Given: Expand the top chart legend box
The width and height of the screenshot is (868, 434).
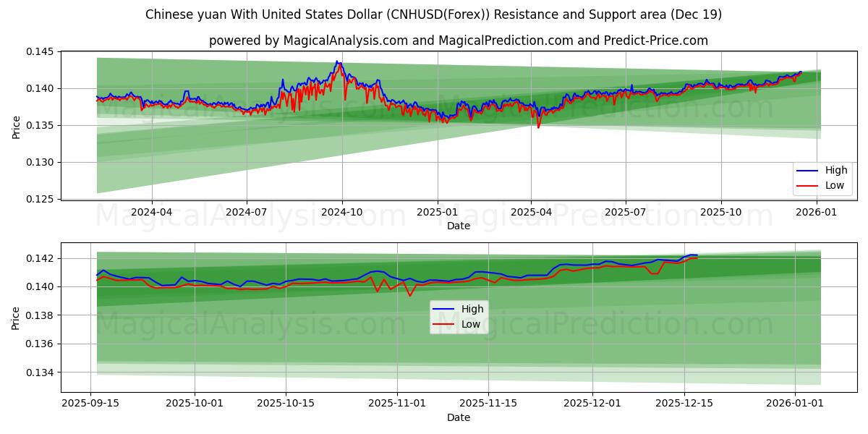Looking at the screenshot, I should coord(821,176).
